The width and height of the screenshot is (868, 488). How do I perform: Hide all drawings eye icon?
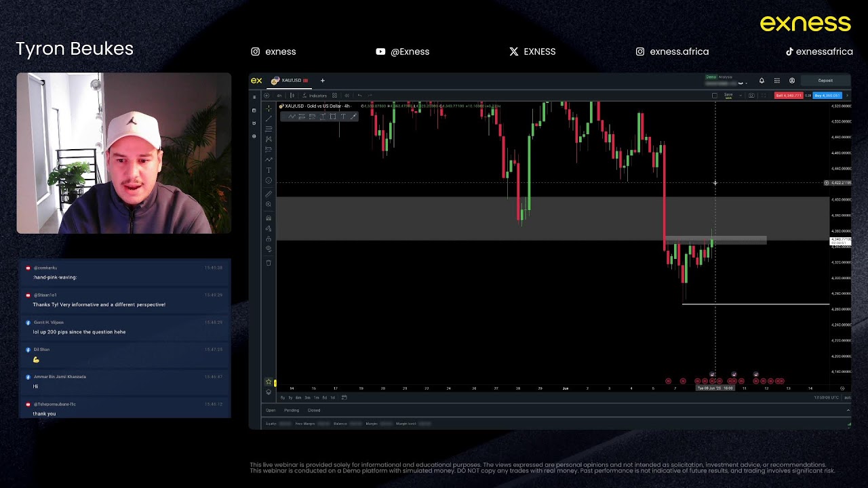269,249
